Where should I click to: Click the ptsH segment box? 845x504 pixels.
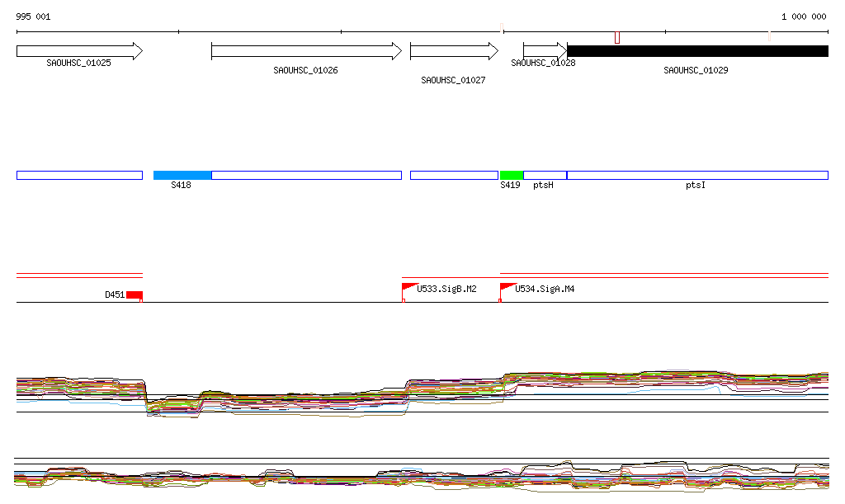[545, 175]
